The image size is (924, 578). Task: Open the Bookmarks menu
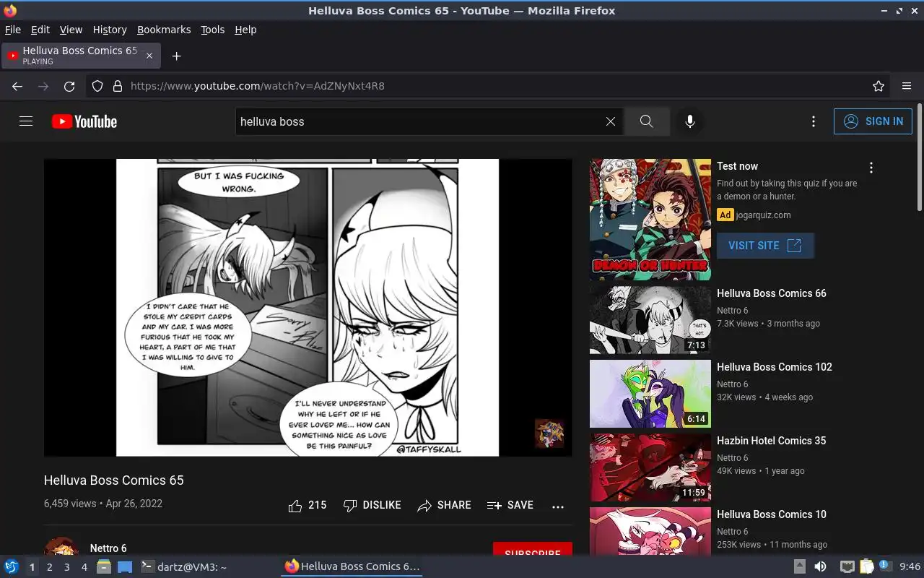[x=164, y=30]
